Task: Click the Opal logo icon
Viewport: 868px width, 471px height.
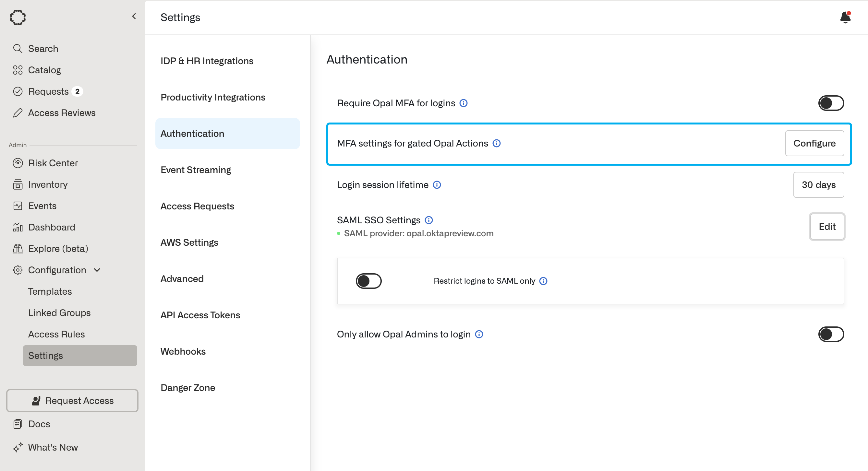Action: (x=18, y=17)
